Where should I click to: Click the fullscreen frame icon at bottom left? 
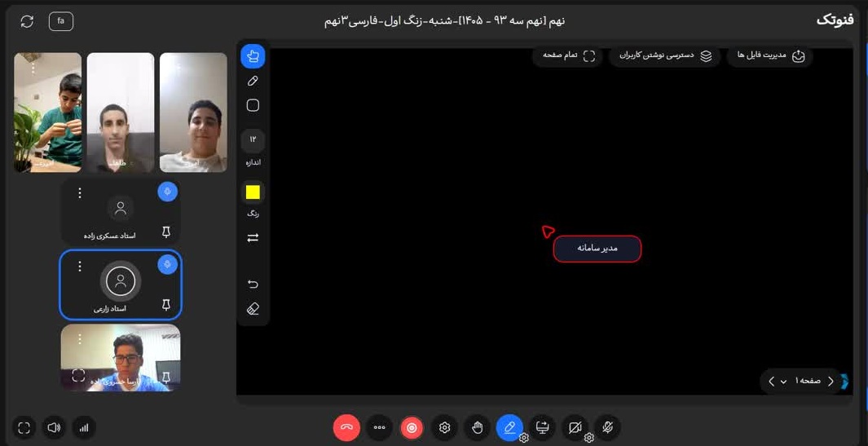[24, 428]
